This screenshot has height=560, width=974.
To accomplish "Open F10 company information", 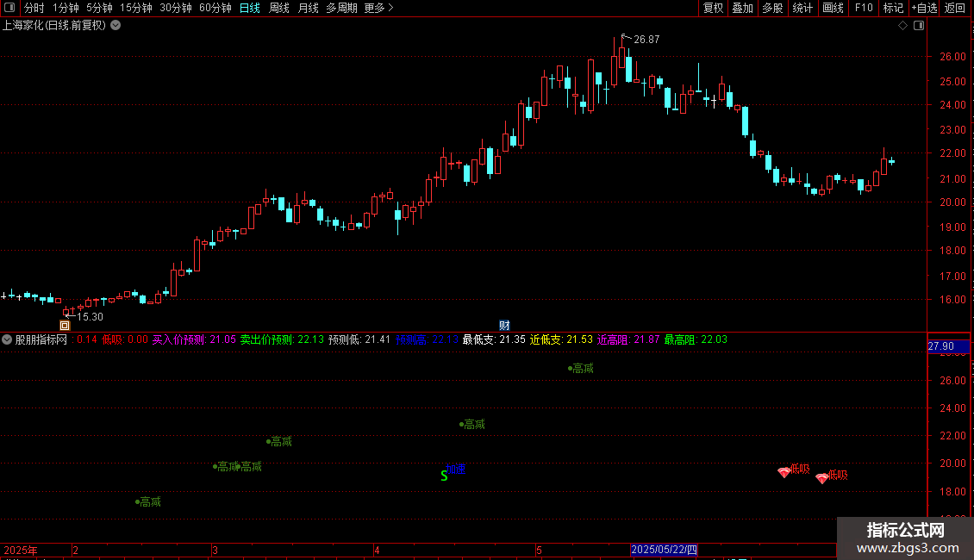I will pyautogui.click(x=864, y=8).
